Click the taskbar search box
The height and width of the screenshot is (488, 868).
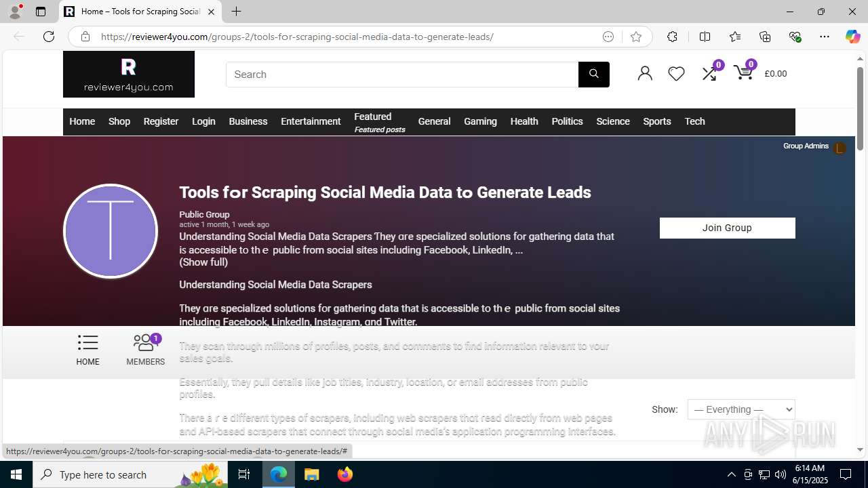(129, 474)
